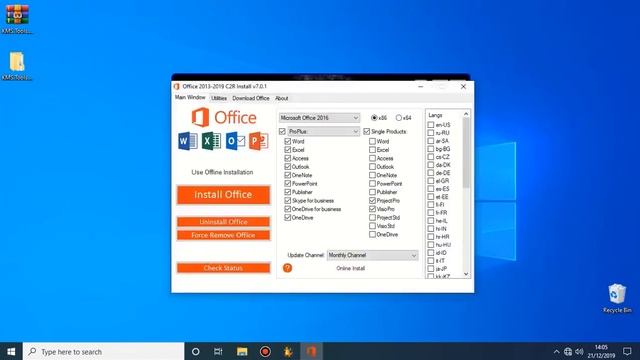Uncheck OneDrive for business checkbox
The height and width of the screenshot is (360, 640).
tap(288, 209)
